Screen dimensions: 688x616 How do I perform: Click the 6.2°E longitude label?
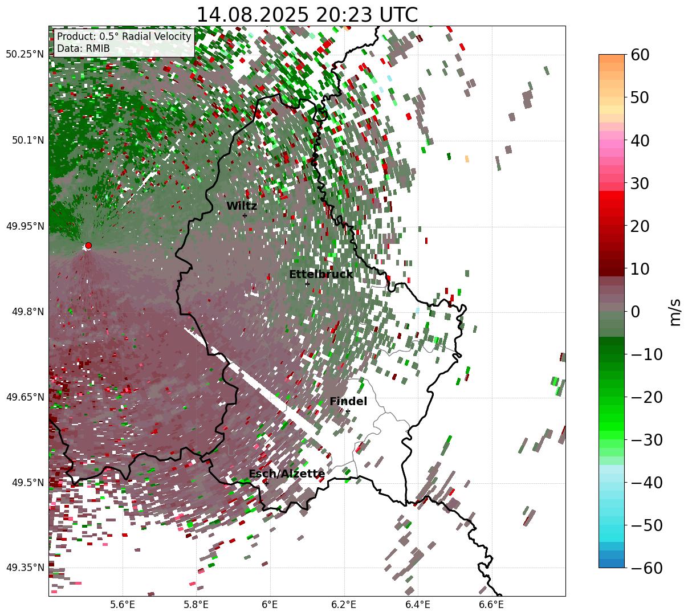coord(344,605)
